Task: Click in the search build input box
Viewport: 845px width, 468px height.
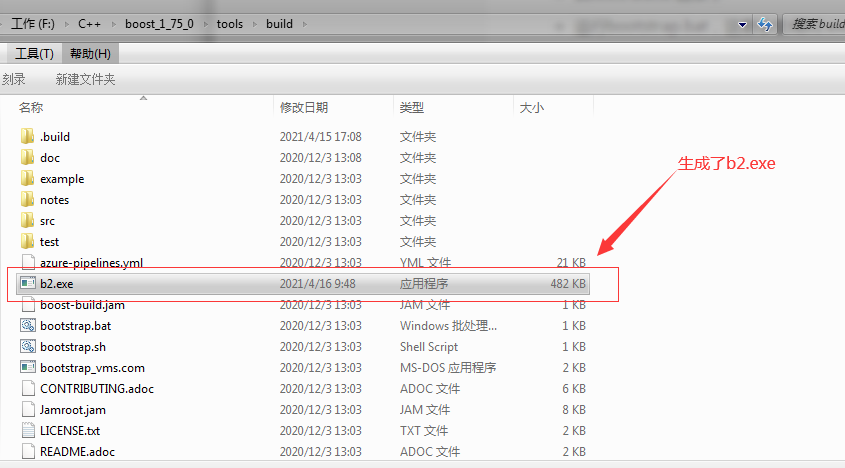Action: [815, 24]
